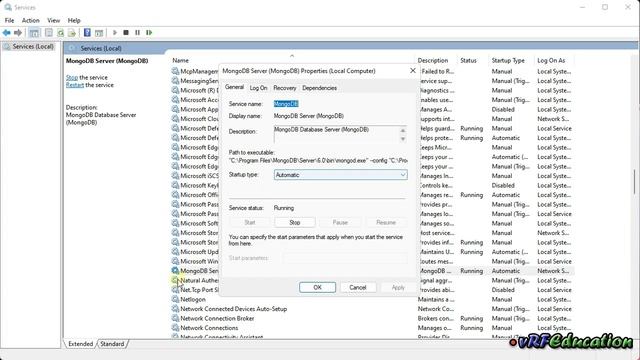Image resolution: width=640 pixels, height=360 pixels.
Task: Click Cancel in the Properties dialog
Action: [x=358, y=287]
